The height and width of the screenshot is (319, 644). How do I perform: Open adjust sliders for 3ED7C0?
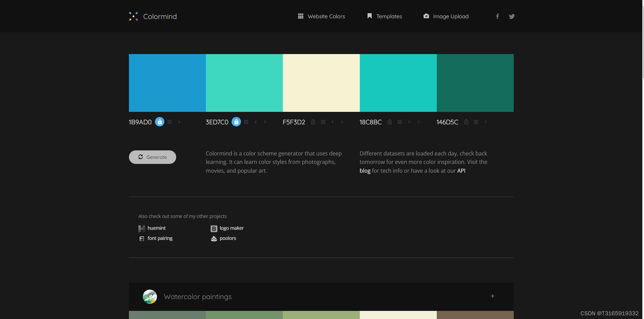coord(246,122)
